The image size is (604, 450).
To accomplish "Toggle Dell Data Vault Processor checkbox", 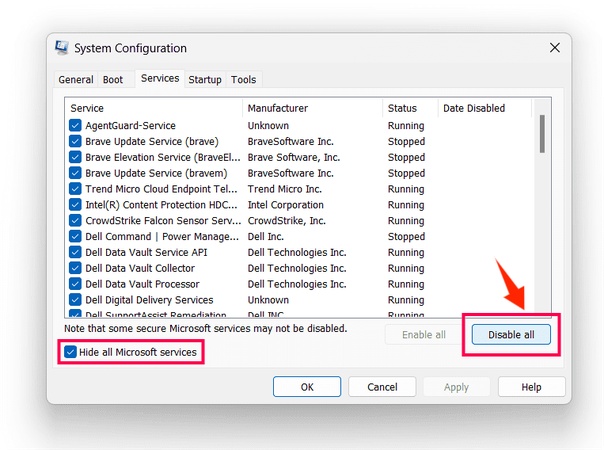I will point(75,284).
